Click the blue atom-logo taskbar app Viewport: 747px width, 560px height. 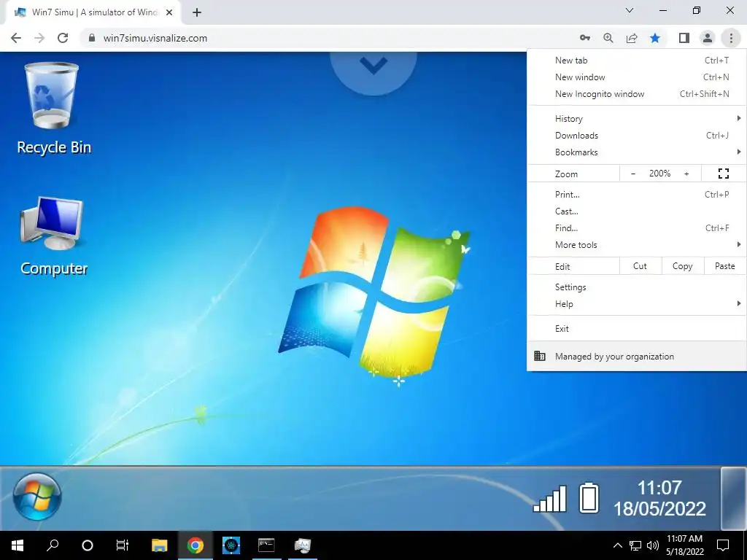point(231,545)
